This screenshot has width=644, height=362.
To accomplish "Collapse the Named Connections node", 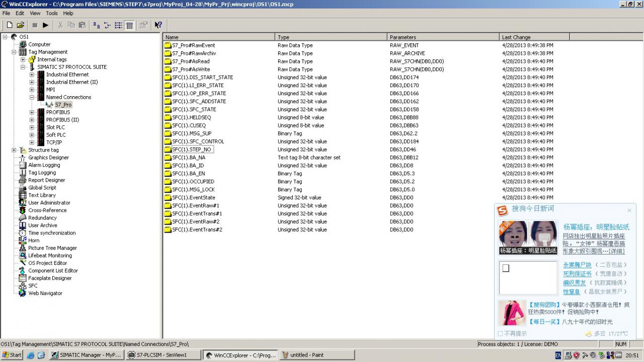I will [x=32, y=97].
